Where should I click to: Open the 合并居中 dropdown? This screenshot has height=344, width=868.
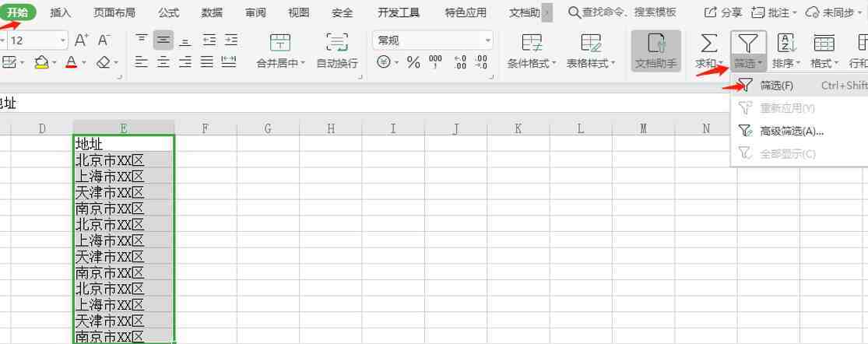click(x=281, y=64)
